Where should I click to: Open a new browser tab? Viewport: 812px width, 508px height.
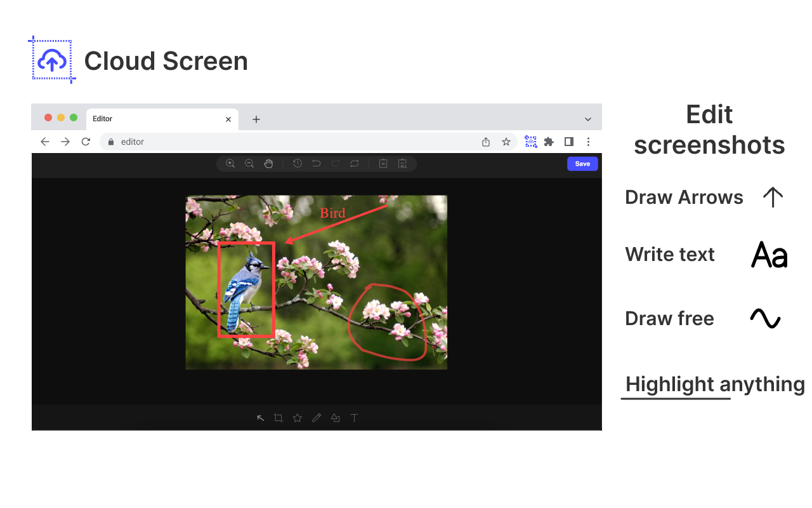click(256, 119)
